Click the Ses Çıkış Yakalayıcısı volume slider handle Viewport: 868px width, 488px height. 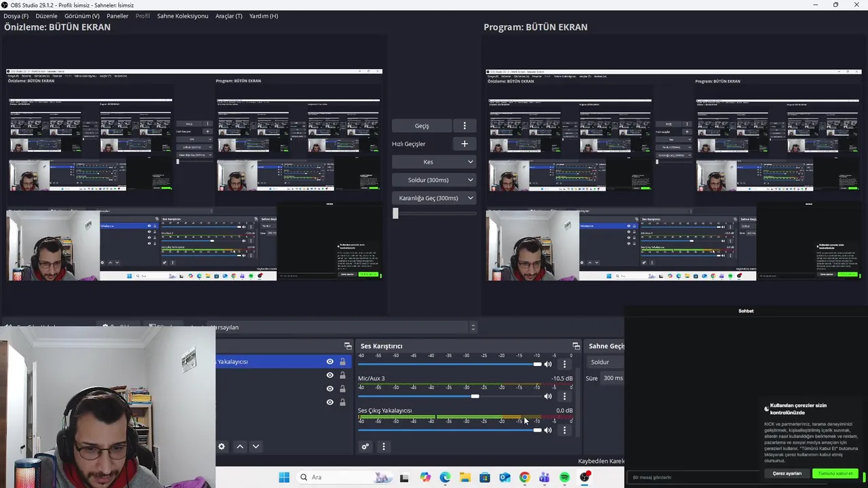tap(537, 430)
